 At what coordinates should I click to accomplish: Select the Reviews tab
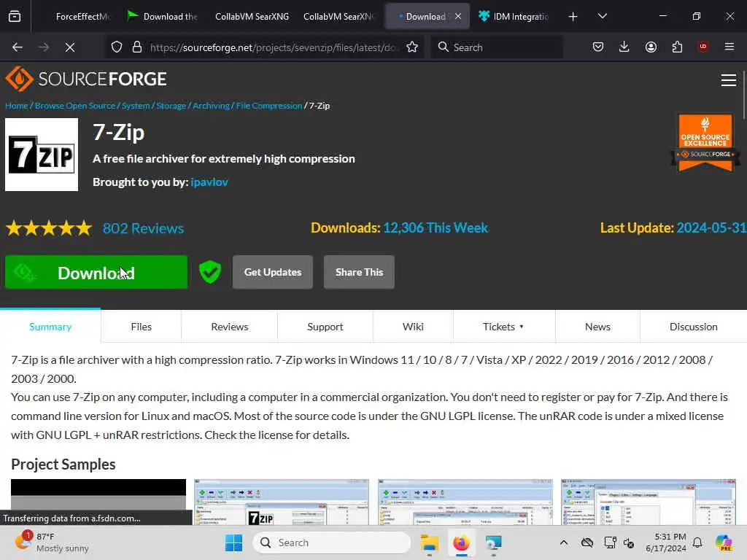230,327
